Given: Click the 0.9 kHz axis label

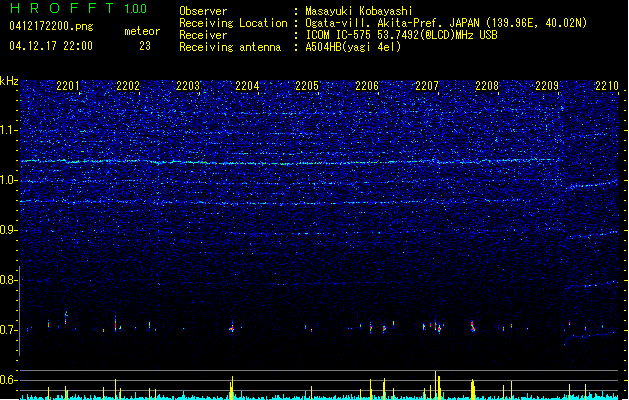Looking at the screenshot, I should coord(8,230).
